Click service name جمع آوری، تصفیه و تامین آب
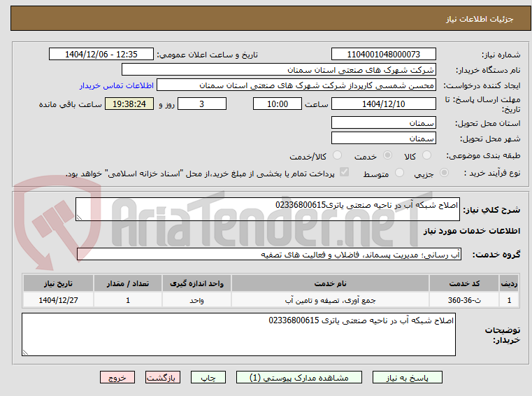532x396 pixels. (x=330, y=300)
